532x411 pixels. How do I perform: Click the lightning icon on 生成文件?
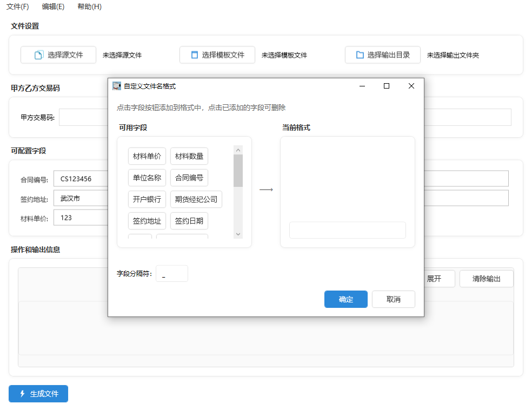(22, 394)
